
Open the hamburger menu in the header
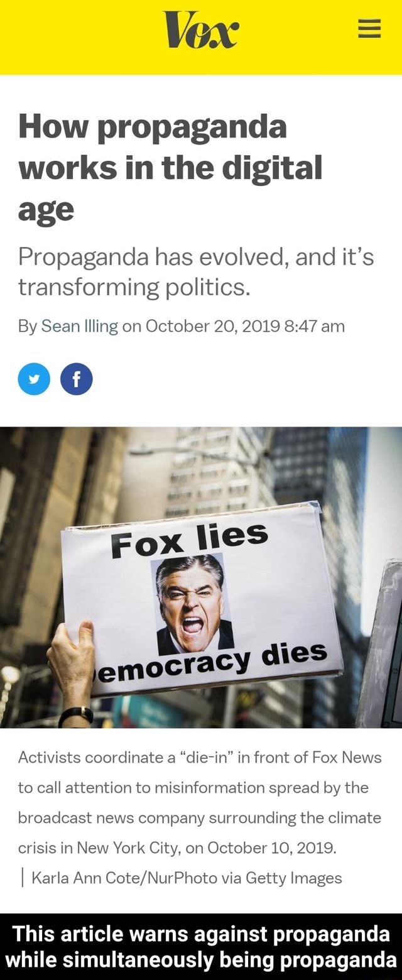369,28
